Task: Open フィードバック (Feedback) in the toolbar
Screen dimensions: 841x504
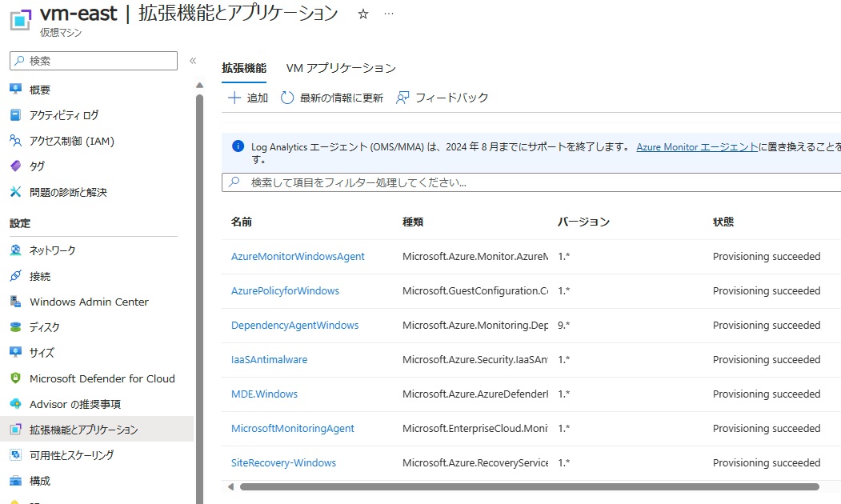Action: (443, 98)
